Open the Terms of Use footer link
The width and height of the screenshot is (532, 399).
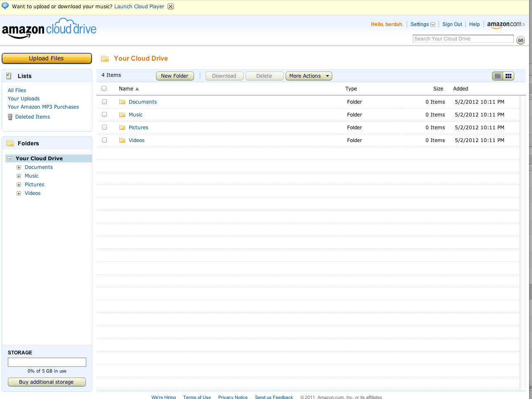197,397
